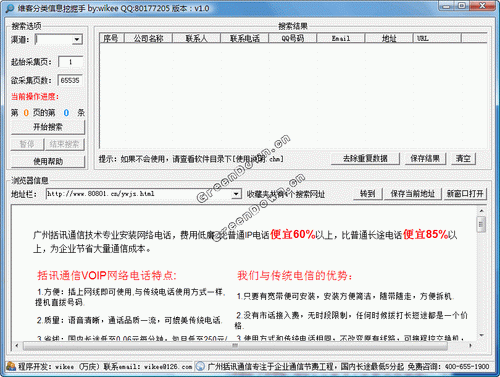This screenshot has width=500, height=377.
Task: Click the 起始采集页 input field
Action: tap(70, 62)
